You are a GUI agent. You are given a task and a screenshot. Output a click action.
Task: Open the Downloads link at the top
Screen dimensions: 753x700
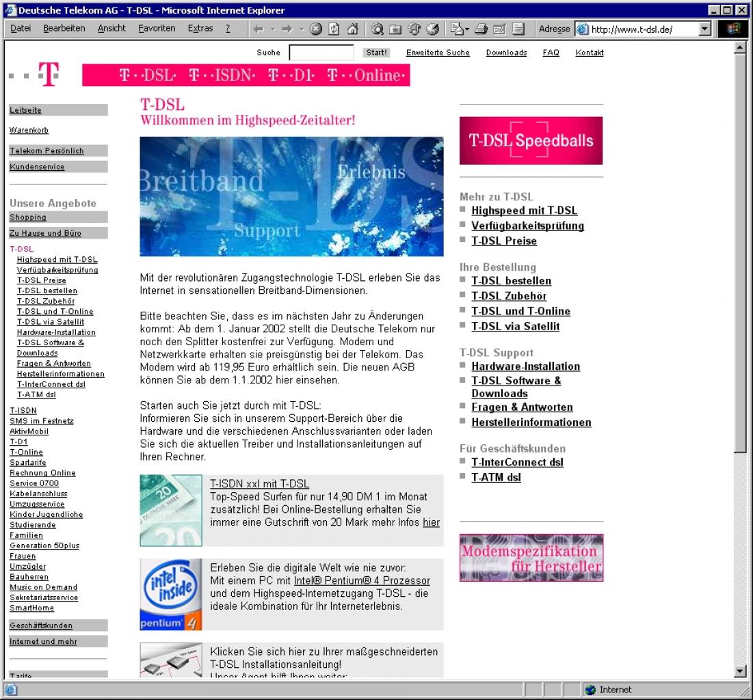[x=506, y=53]
